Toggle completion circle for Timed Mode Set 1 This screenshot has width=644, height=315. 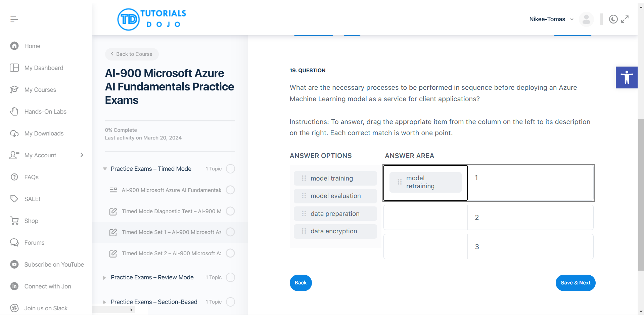click(230, 232)
